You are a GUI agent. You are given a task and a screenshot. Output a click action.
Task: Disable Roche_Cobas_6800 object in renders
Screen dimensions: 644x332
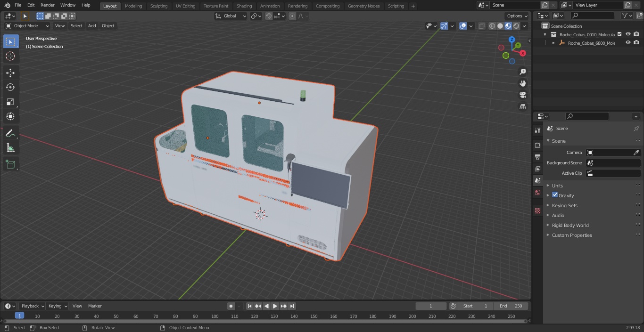[x=636, y=43]
